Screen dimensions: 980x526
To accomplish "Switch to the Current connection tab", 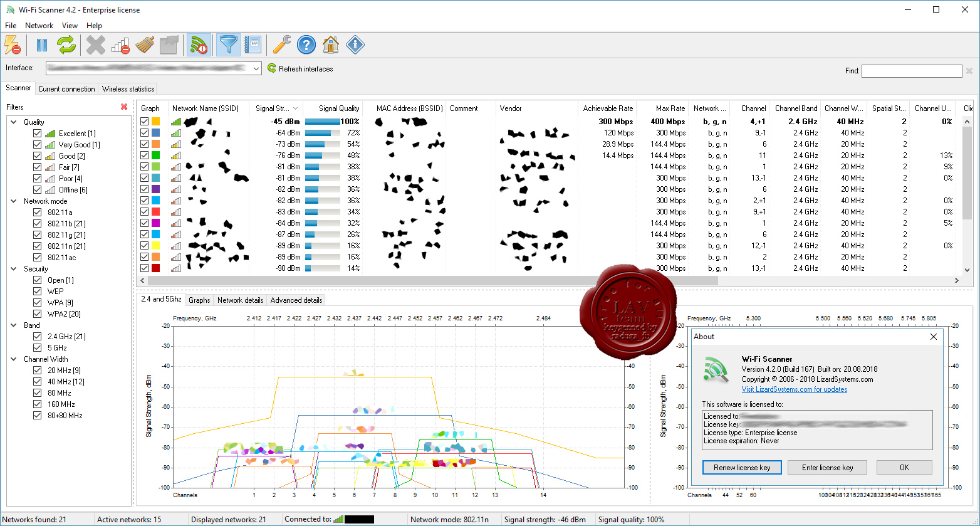I will (x=66, y=89).
